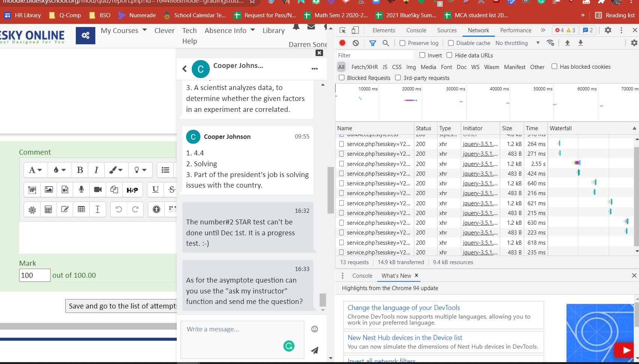Open Reading list in bookmarks bar
Screen dimensions: 639x364
615,15
